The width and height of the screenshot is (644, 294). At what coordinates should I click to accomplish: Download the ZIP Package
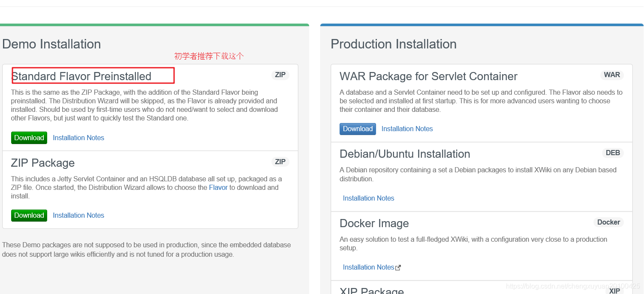point(29,215)
